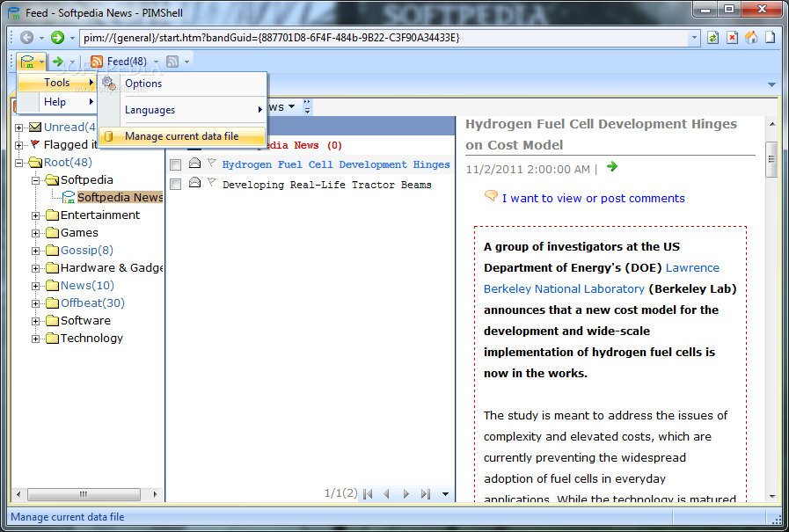Go to first page of article list
This screenshot has height=532, width=789.
click(368, 494)
